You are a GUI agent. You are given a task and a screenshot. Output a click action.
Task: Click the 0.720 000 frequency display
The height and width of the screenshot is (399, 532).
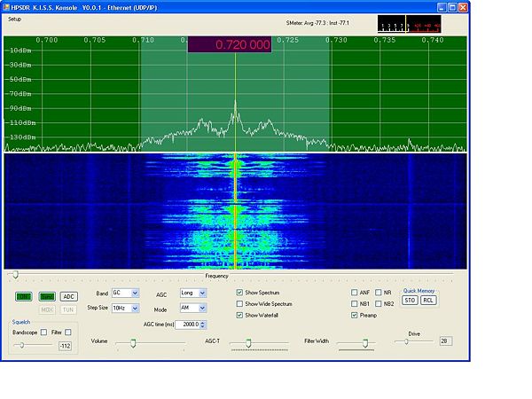[x=229, y=44]
